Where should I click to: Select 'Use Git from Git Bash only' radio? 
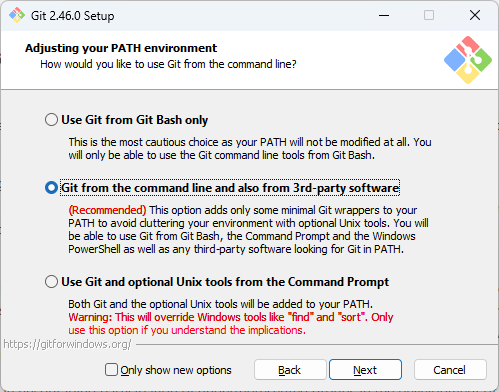pos(51,120)
